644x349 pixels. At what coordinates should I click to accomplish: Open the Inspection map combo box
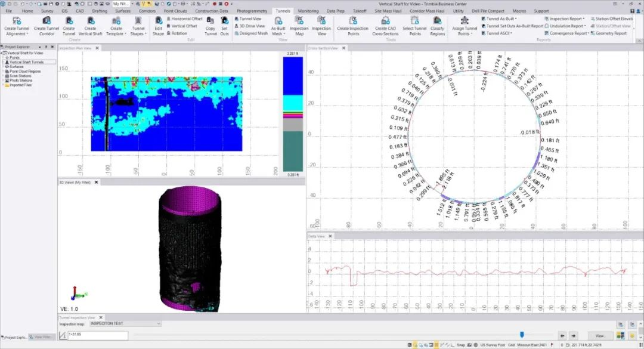tap(125, 323)
